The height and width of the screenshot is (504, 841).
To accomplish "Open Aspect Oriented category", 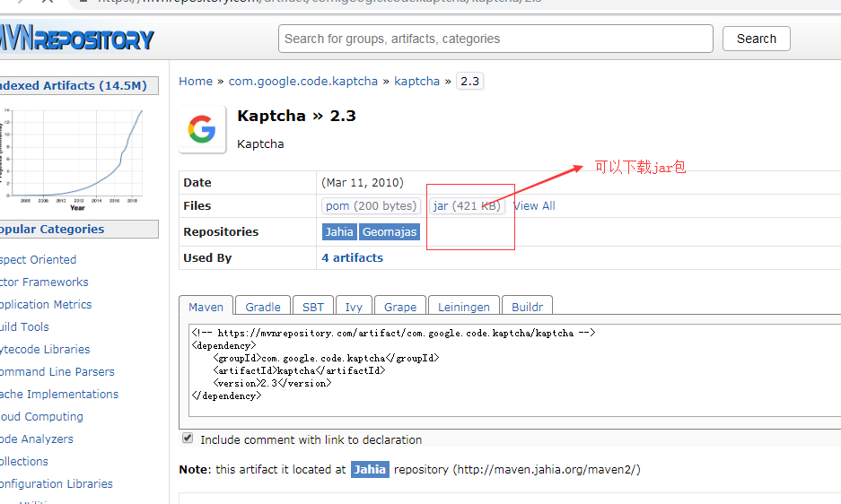I will pyautogui.click(x=38, y=259).
